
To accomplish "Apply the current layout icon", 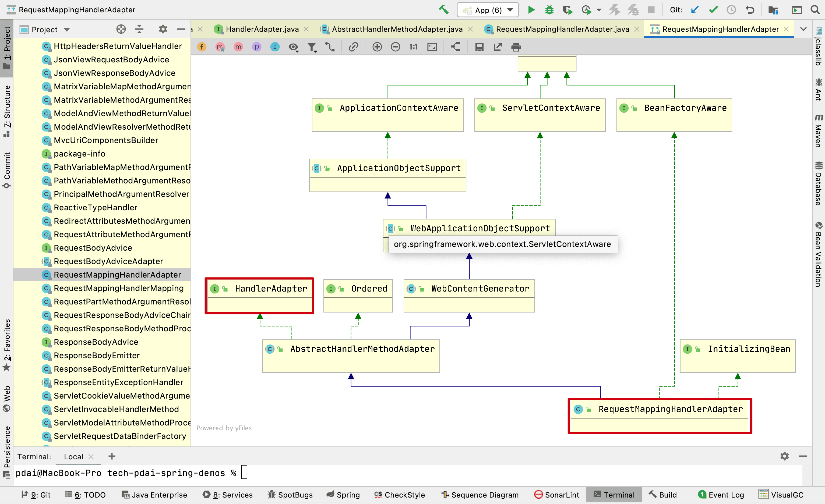I will pyautogui.click(x=455, y=47).
